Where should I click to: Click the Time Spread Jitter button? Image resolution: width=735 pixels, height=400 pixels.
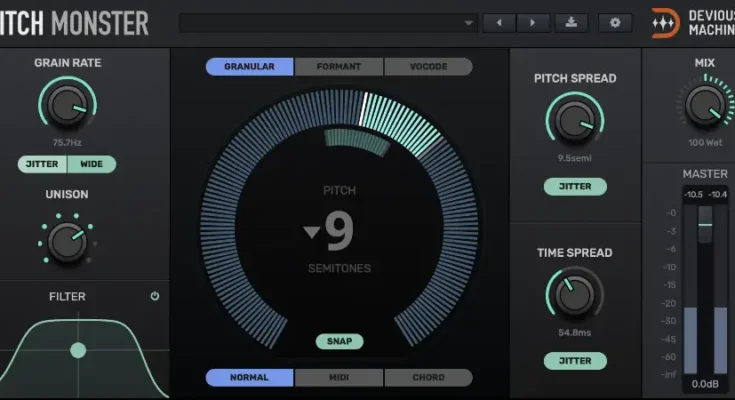(575, 360)
